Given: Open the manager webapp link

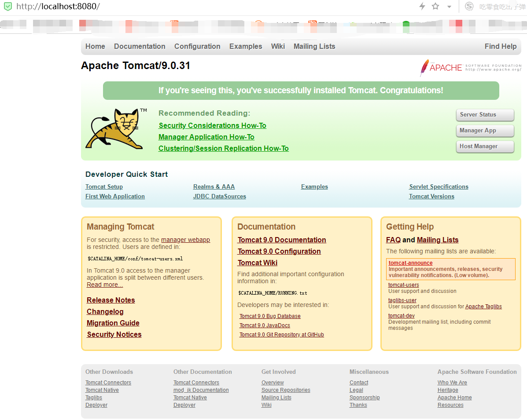Looking at the screenshot, I should (x=185, y=240).
